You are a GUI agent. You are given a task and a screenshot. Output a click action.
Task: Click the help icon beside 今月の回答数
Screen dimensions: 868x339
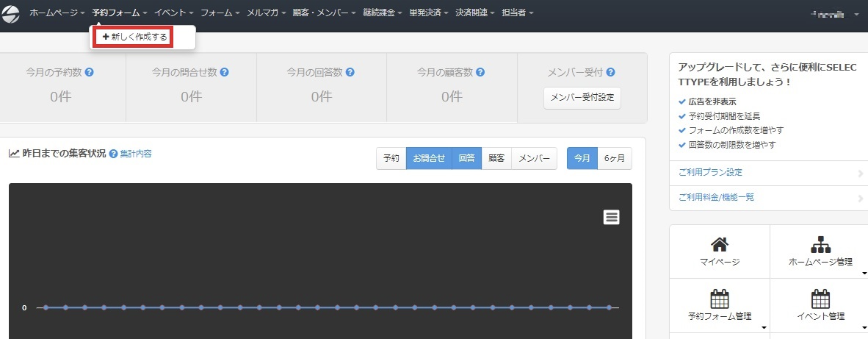point(350,72)
